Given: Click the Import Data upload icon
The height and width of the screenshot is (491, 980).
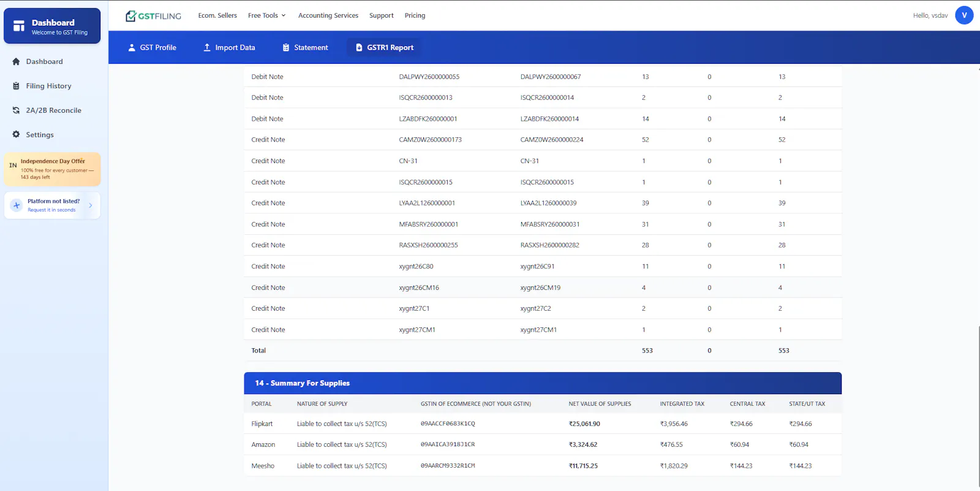Looking at the screenshot, I should [x=207, y=47].
